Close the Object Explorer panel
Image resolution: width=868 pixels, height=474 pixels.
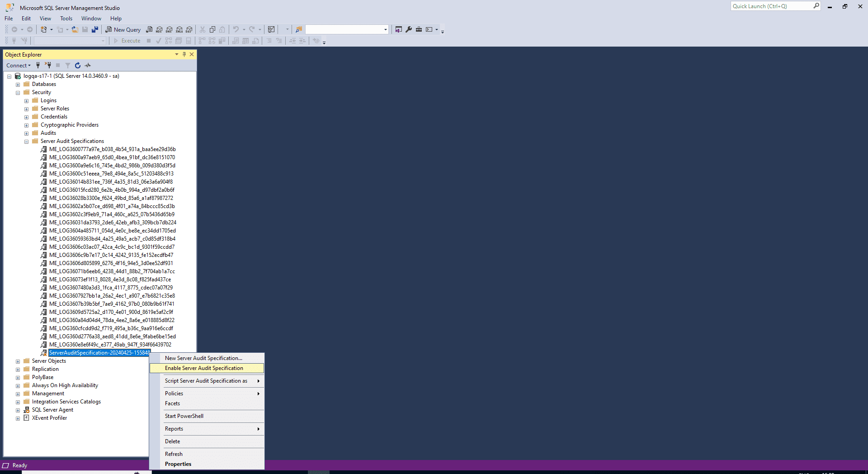click(x=192, y=54)
